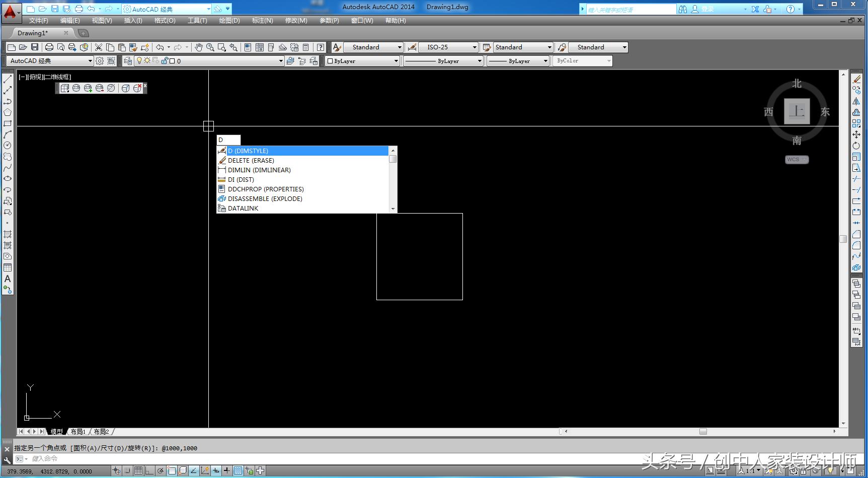This screenshot has height=478, width=868.
Task: Click the 上 top face of the ViewCube
Action: pos(797,111)
